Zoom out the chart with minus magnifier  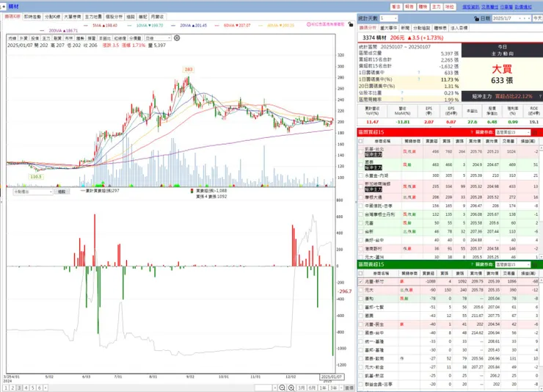click(x=283, y=388)
